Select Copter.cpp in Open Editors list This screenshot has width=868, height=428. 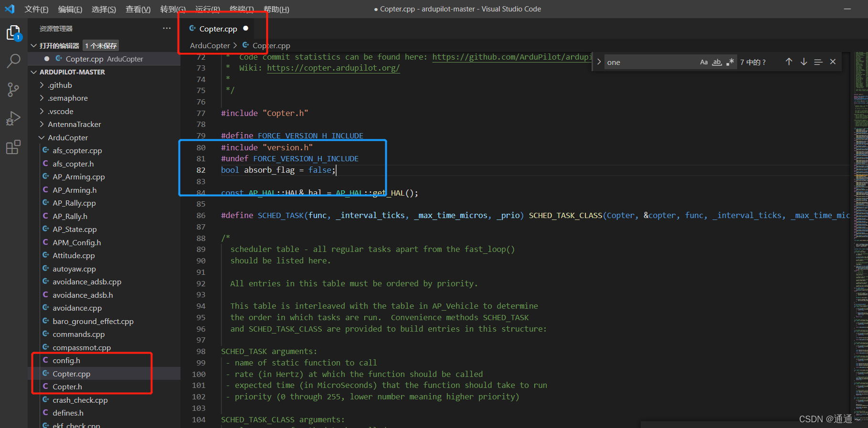point(104,59)
